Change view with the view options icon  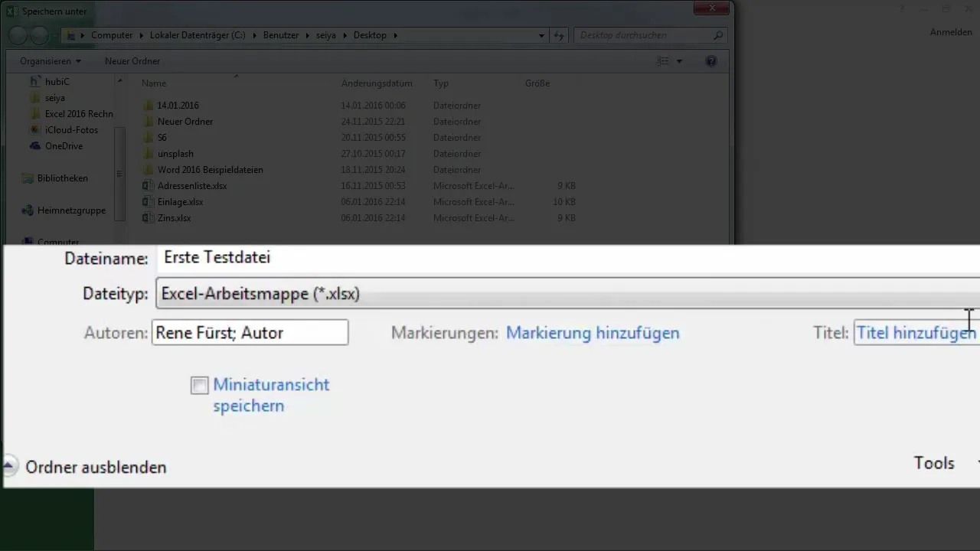click(663, 61)
